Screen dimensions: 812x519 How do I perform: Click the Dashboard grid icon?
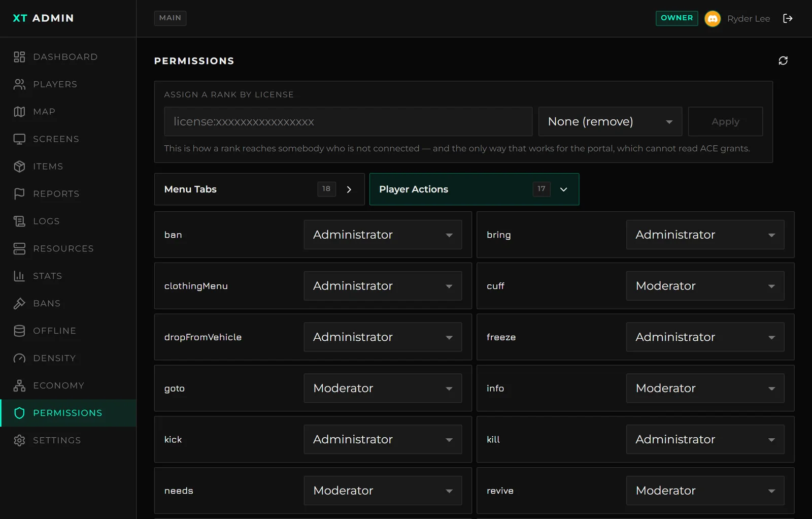(19, 57)
